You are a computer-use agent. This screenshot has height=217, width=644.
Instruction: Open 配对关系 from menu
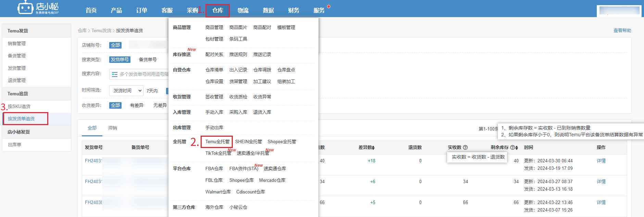click(214, 54)
